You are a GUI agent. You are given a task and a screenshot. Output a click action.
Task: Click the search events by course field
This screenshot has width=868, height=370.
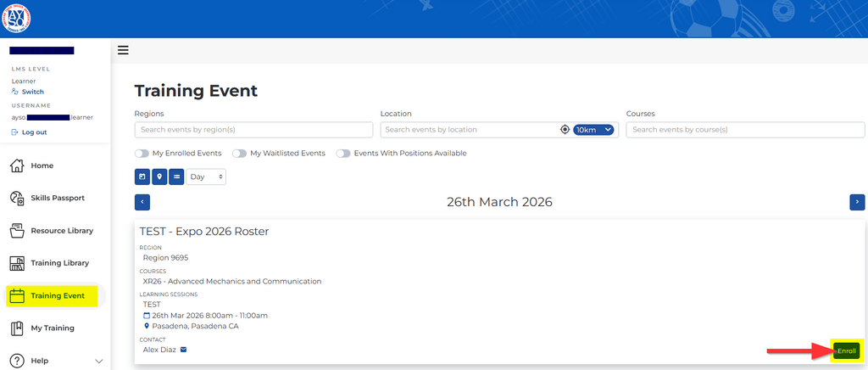click(x=745, y=130)
